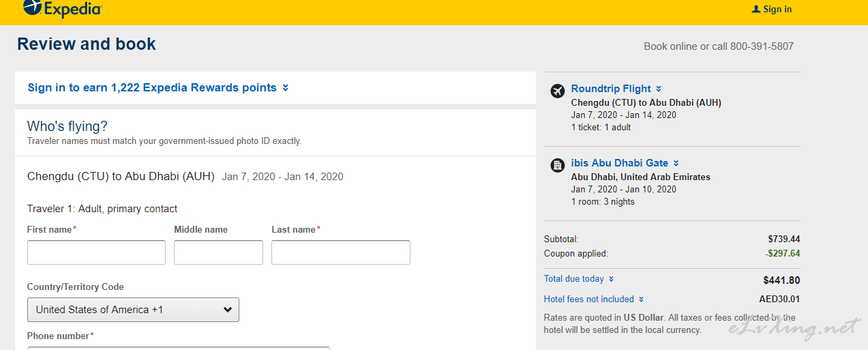Click Chengdu (CTU) to Abu Dhabi (AUH) in sidebar
868x350 pixels.
click(x=646, y=103)
